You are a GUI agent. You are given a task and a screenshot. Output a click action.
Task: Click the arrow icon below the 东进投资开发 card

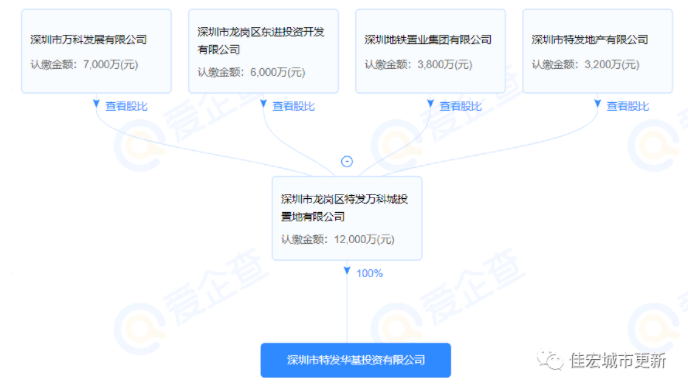coord(263,104)
